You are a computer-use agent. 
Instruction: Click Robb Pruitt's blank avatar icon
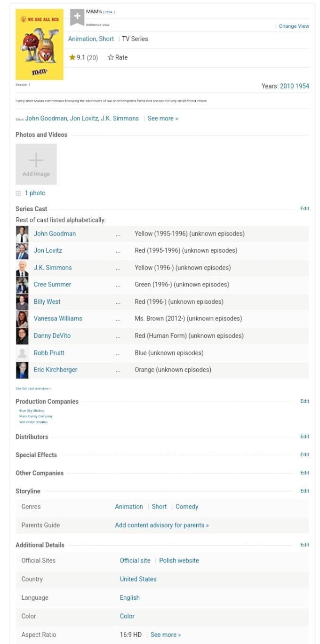point(22,353)
